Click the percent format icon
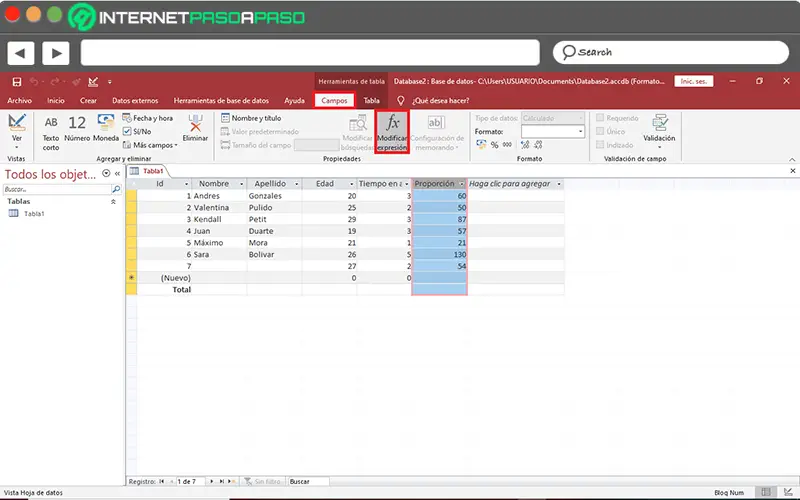 pyautogui.click(x=493, y=145)
